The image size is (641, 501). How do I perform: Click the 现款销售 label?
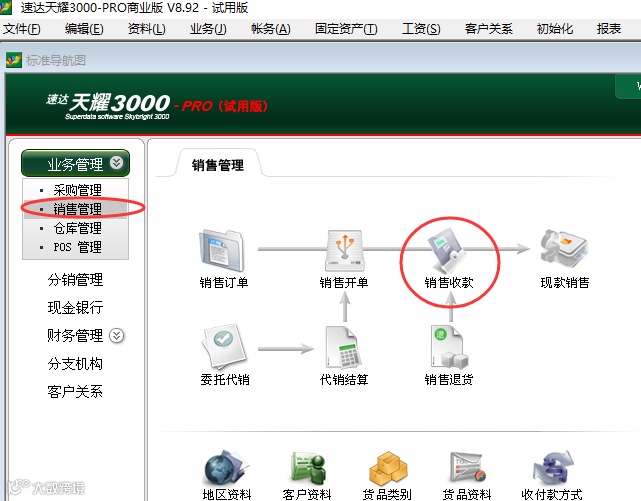[565, 282]
